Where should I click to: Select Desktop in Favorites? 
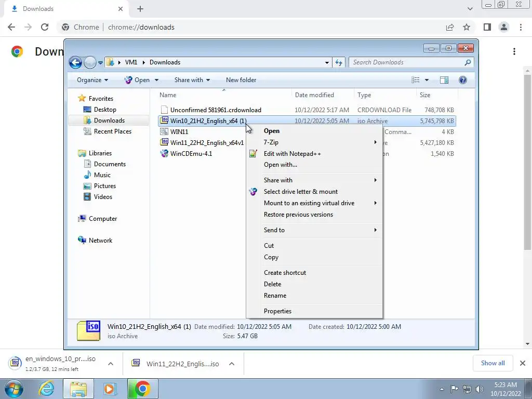coord(104,110)
